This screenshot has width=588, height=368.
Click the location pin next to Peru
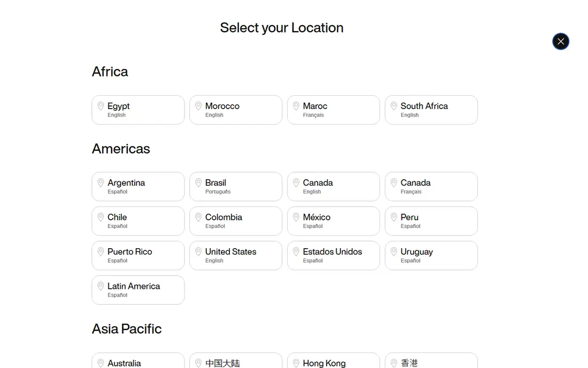tap(394, 217)
